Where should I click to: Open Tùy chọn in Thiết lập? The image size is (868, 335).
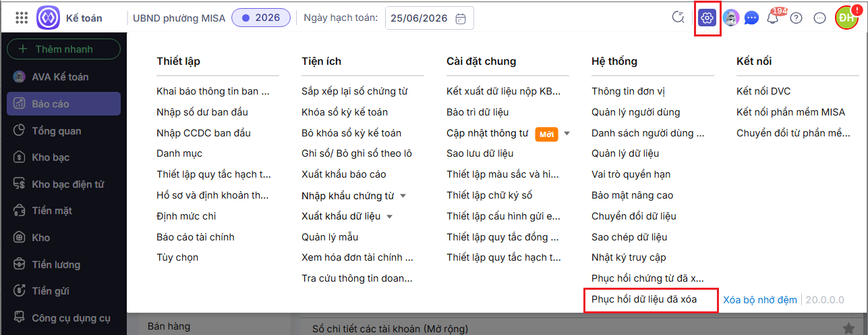click(177, 257)
